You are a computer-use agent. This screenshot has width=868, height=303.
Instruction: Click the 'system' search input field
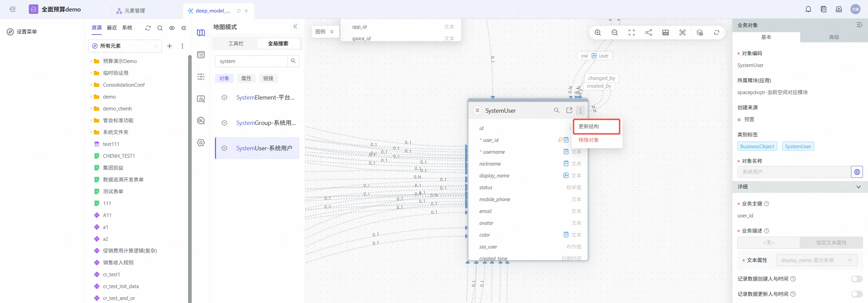[251, 61]
